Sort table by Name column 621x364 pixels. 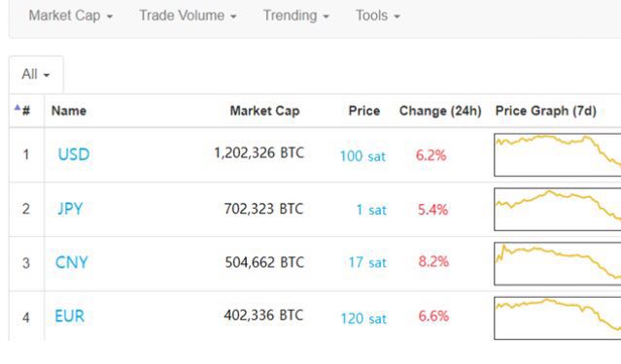(x=69, y=111)
